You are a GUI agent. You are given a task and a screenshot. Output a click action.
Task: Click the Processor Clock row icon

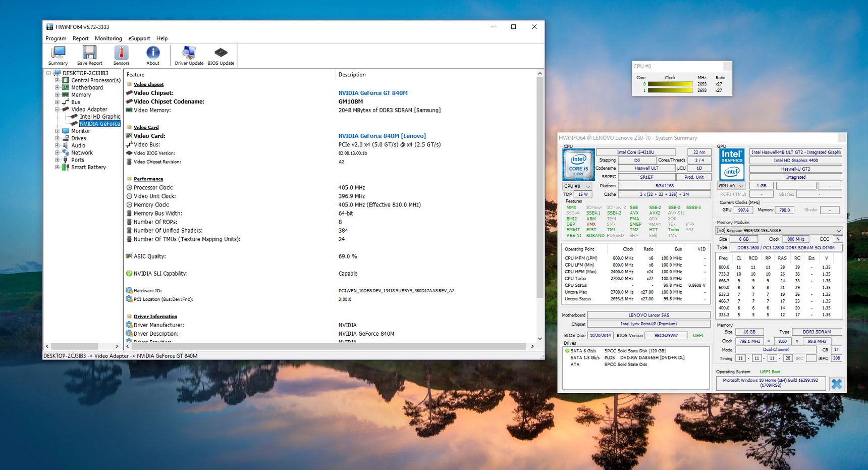pos(129,188)
